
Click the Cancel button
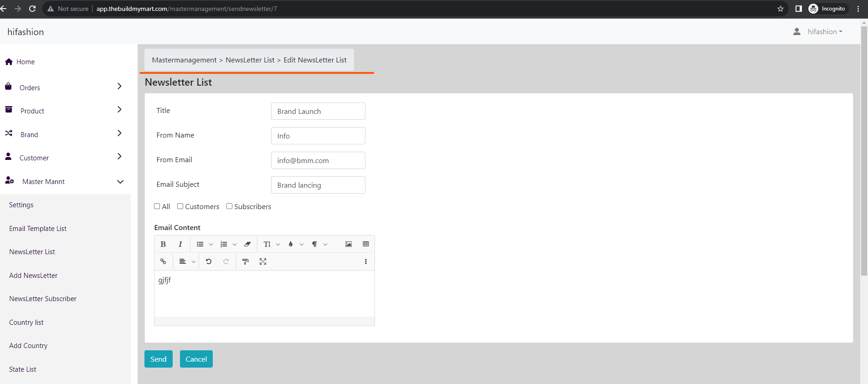196,359
